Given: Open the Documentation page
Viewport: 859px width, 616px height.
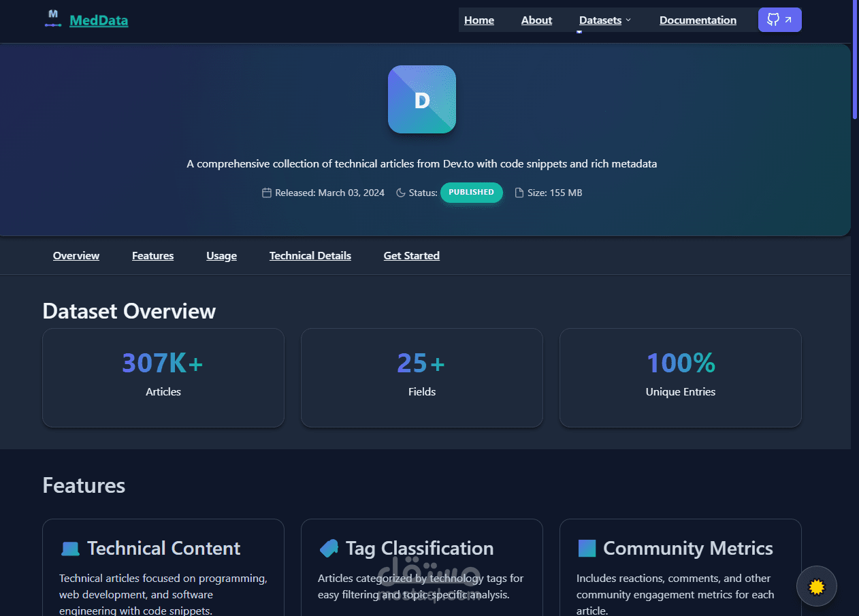Looking at the screenshot, I should [x=698, y=20].
